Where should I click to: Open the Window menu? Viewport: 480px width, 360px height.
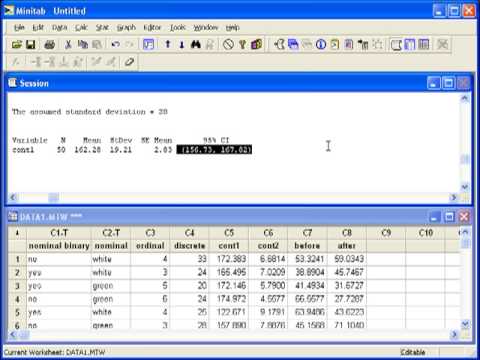point(206,27)
